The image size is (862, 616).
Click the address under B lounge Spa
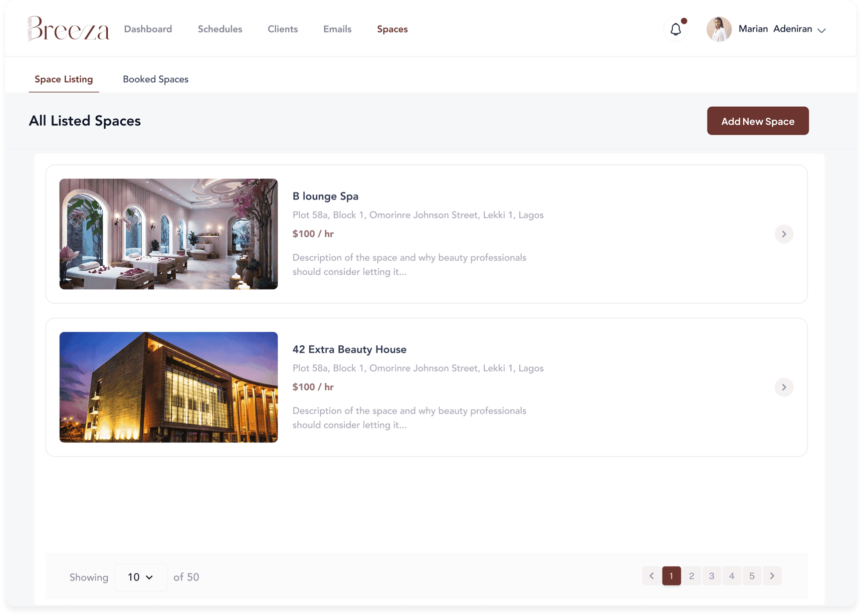pyautogui.click(x=418, y=215)
